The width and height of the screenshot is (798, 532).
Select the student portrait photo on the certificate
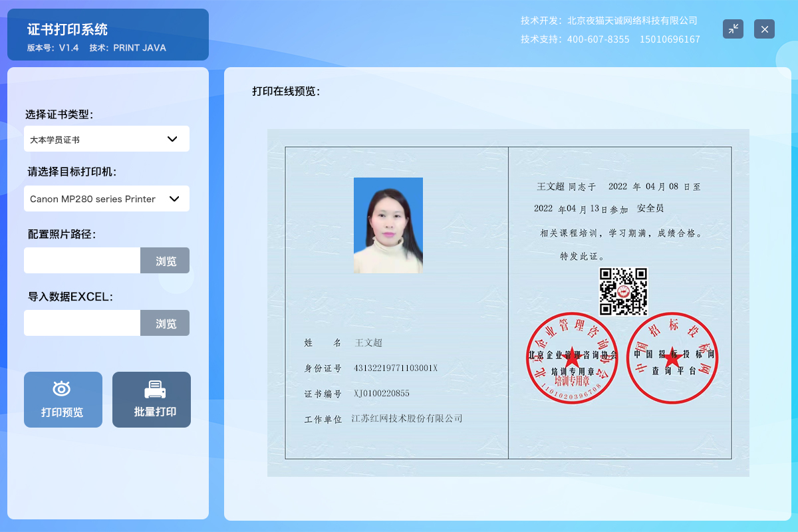coord(388,224)
